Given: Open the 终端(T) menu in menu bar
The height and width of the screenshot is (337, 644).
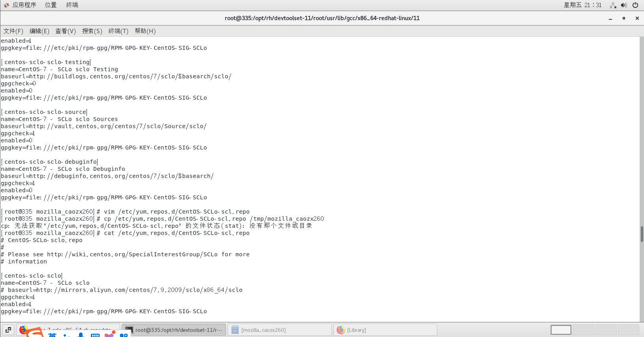Looking at the screenshot, I should (119, 31).
